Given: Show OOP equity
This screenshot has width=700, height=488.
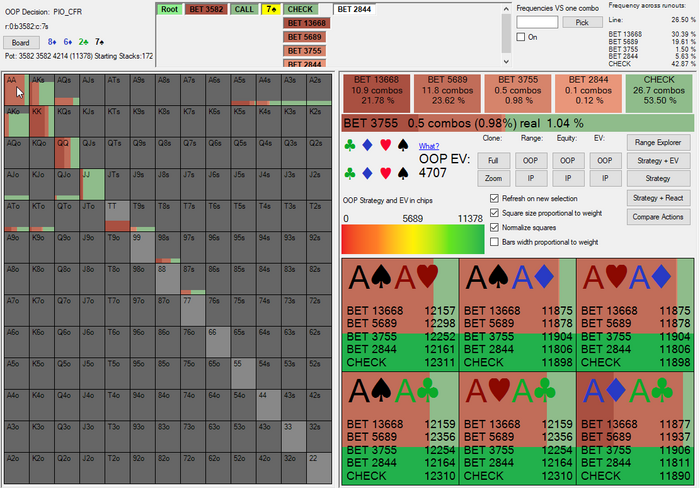Looking at the screenshot, I should point(568,161).
